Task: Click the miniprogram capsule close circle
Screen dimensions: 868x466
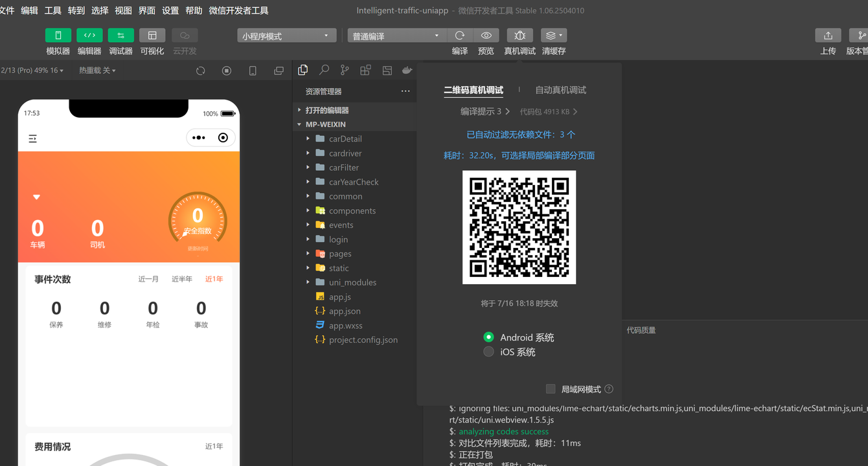Action: tap(223, 138)
